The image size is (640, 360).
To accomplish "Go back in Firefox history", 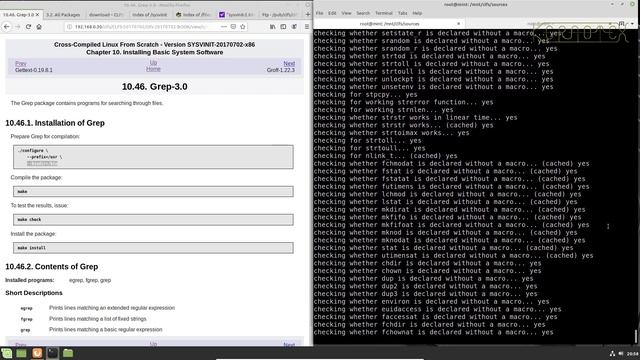I will pos(7,27).
